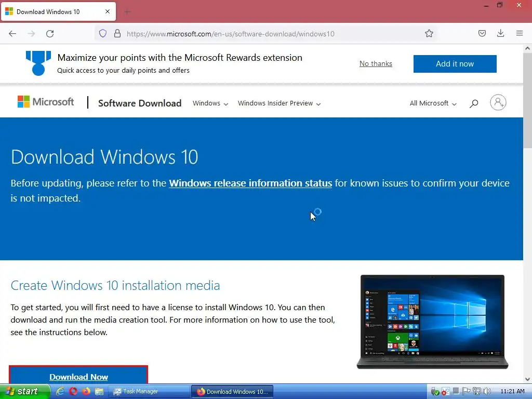This screenshot has width=532, height=399.
Task: Click the Create Windows 10 installation media heading
Action: (x=115, y=286)
